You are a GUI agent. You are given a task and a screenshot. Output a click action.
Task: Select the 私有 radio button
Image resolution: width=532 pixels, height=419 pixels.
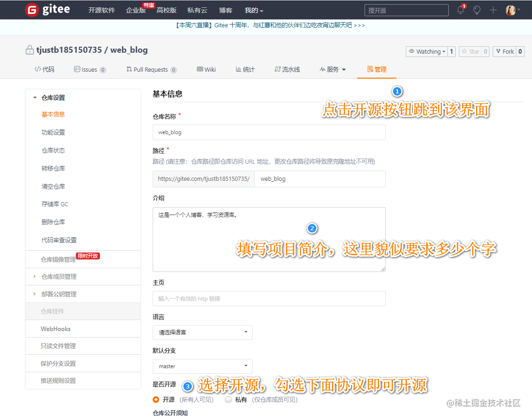tap(228, 400)
